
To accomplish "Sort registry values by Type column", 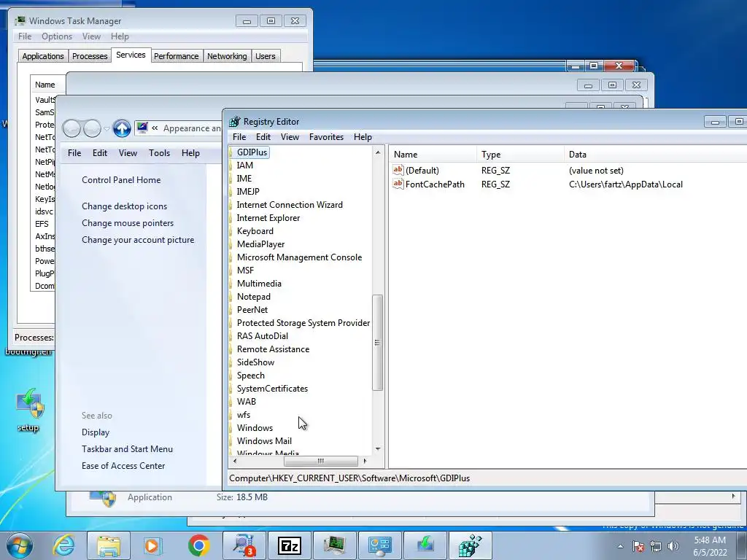I will click(x=520, y=155).
